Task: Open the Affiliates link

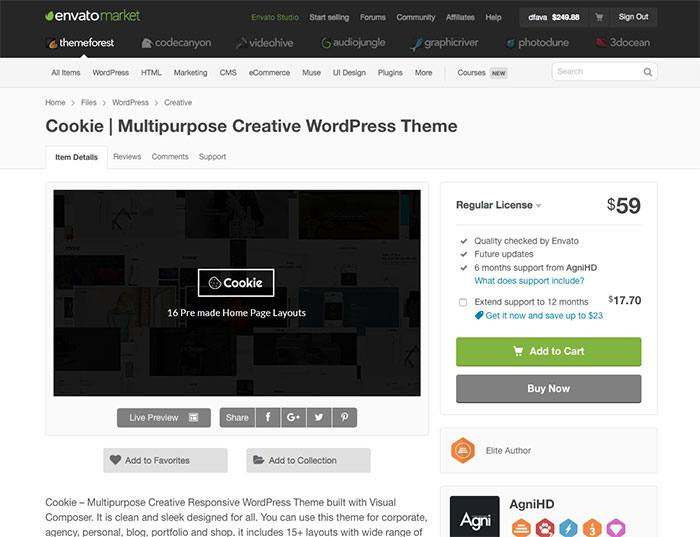Action: click(x=460, y=17)
